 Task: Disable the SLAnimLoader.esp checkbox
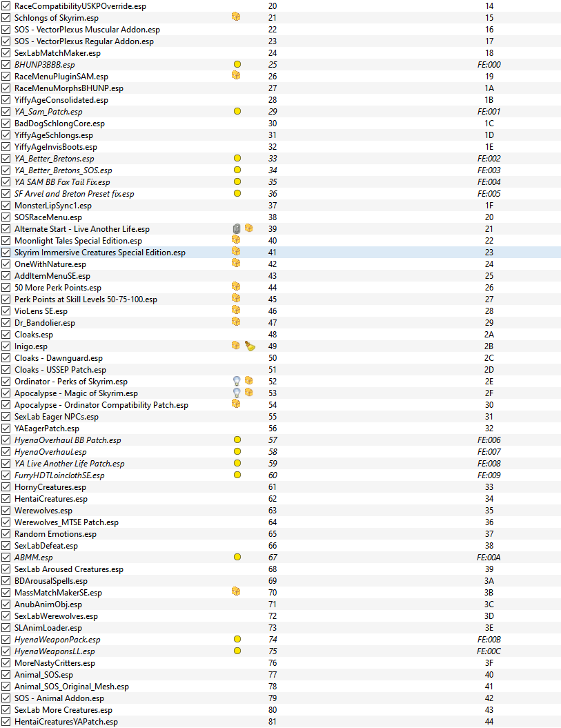[6, 628]
